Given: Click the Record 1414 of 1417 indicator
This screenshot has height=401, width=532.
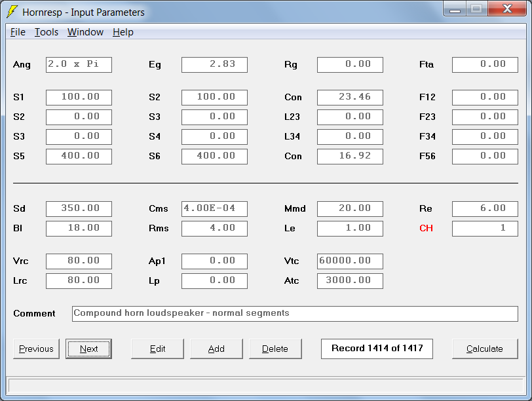Looking at the screenshot, I should tap(377, 349).
